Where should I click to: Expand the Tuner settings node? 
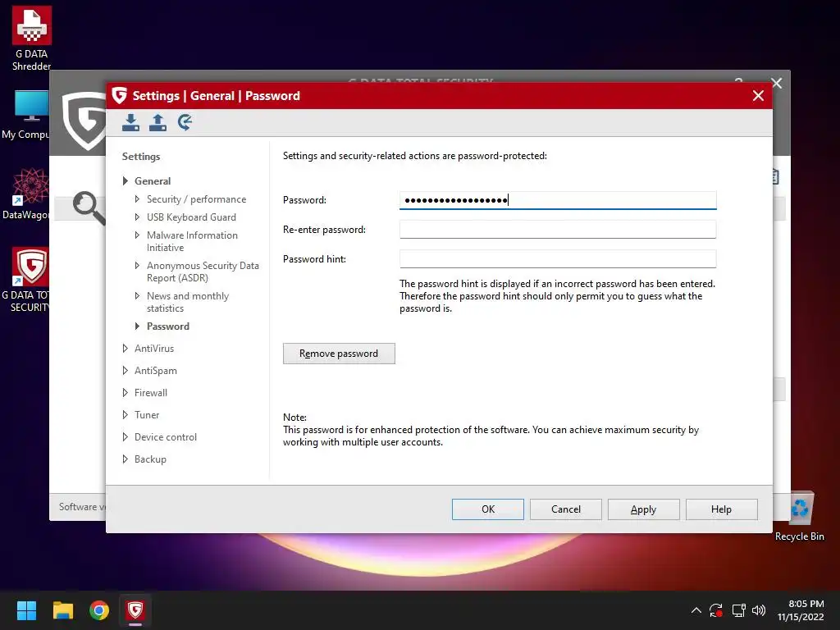(x=125, y=414)
